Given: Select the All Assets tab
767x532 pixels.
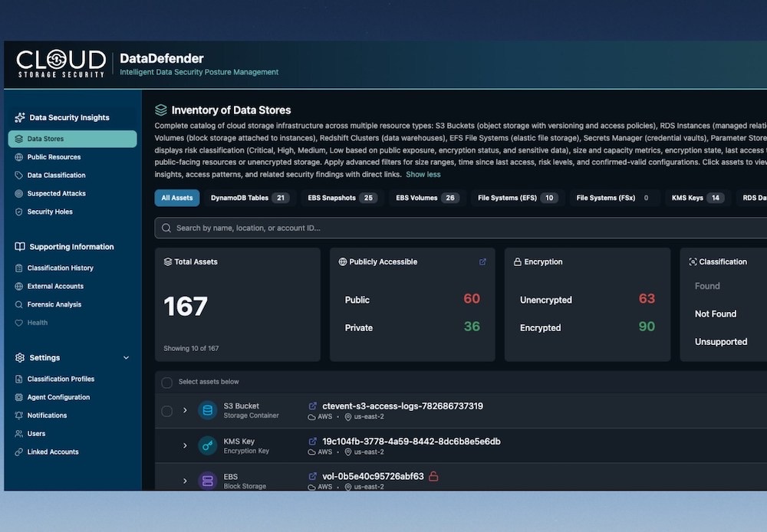Looking at the screenshot, I should pyautogui.click(x=177, y=198).
